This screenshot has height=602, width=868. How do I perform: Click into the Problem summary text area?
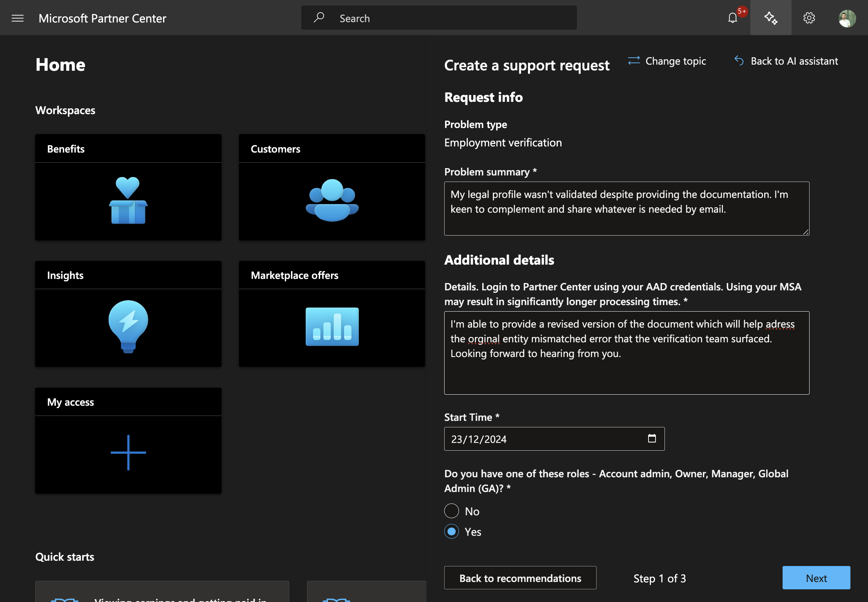[626, 209]
